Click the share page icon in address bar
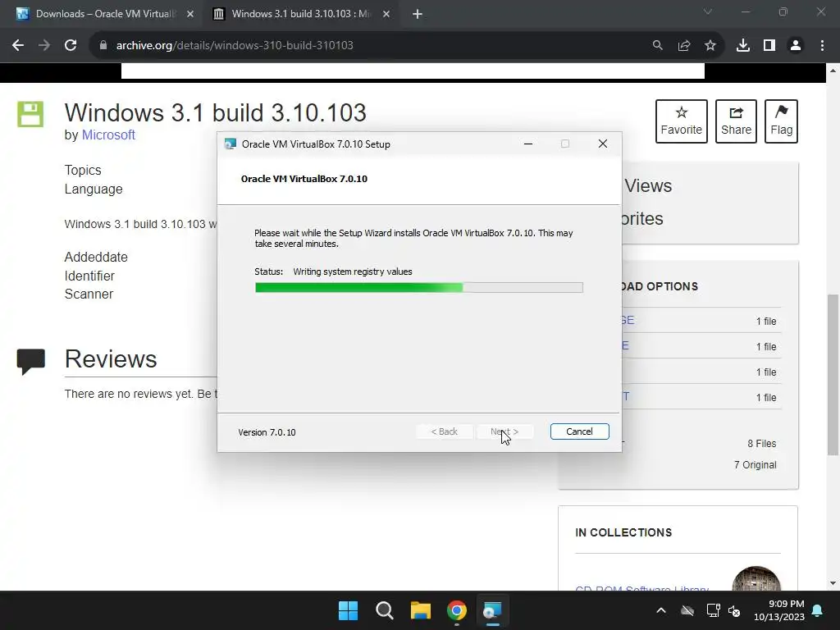 pyautogui.click(x=684, y=46)
